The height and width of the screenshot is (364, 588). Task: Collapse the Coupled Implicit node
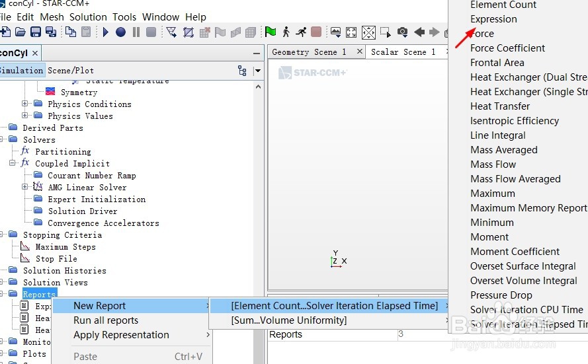pos(13,163)
